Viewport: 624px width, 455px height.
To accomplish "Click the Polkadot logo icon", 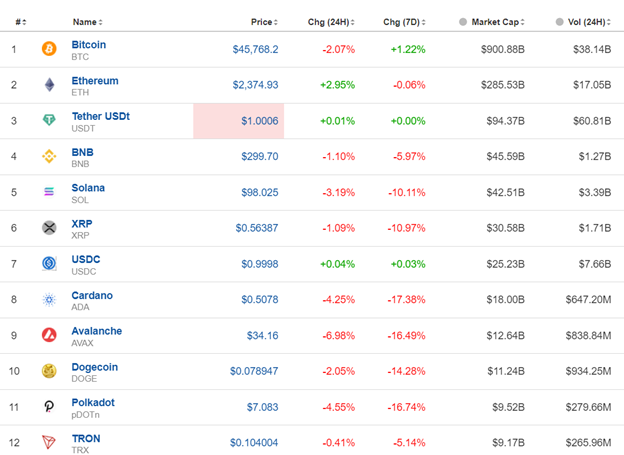I will [49, 406].
